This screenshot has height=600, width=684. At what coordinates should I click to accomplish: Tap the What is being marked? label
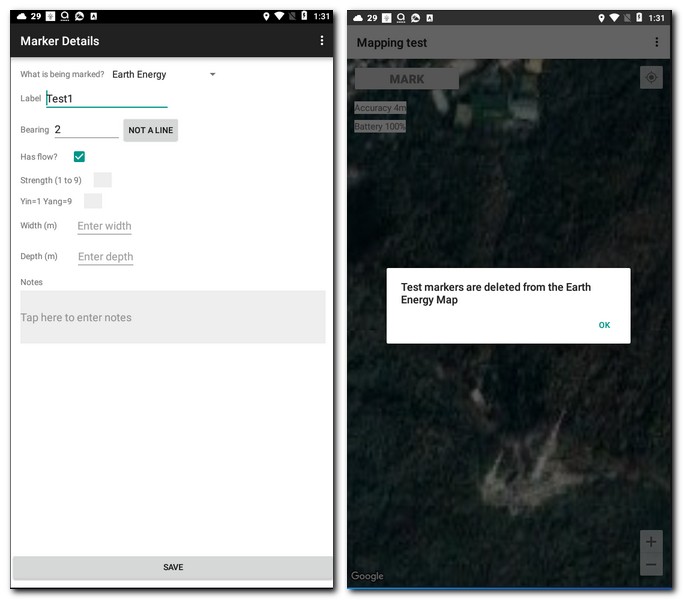click(x=62, y=74)
